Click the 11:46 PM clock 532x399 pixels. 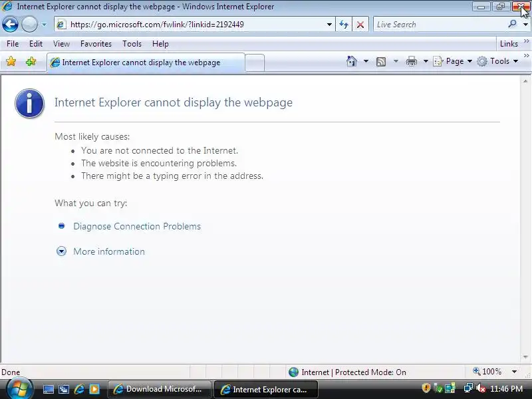click(x=506, y=389)
